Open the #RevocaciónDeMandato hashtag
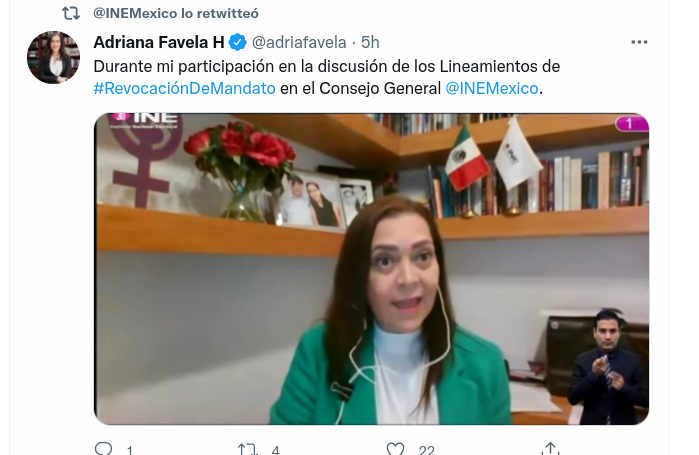The image size is (699, 455). point(185,88)
